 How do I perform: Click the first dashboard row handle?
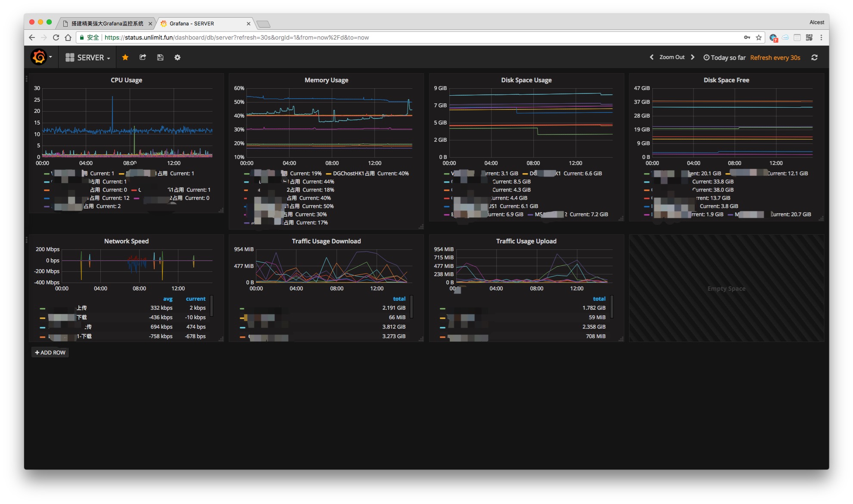pyautogui.click(x=27, y=79)
